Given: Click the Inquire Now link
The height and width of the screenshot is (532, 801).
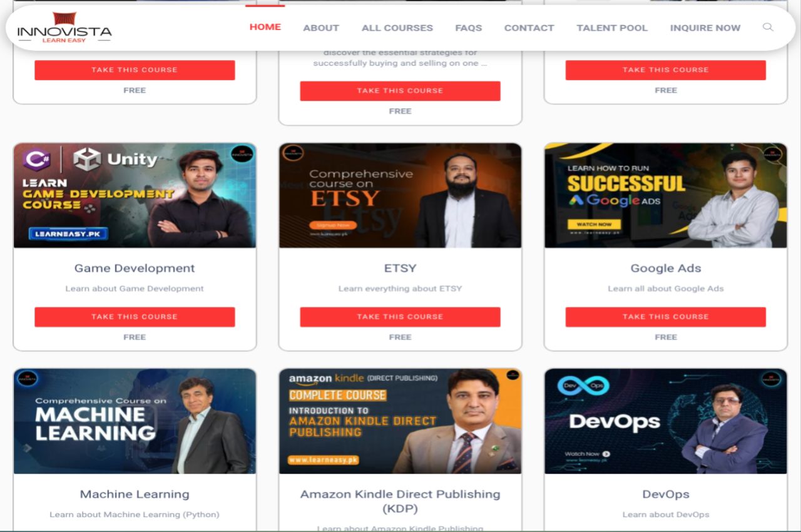Looking at the screenshot, I should tap(705, 28).
